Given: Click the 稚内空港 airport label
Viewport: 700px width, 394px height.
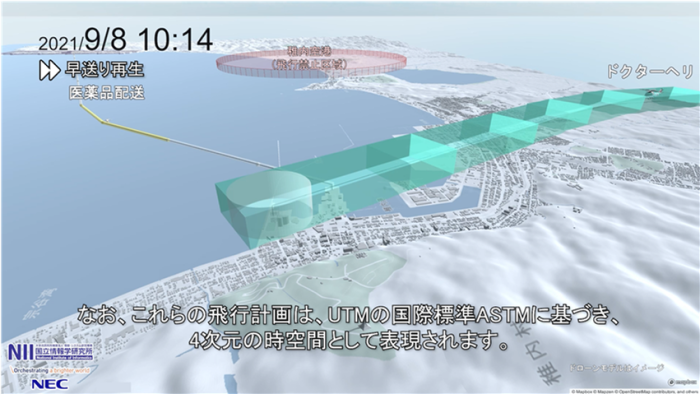Looking at the screenshot, I should coord(309,52).
